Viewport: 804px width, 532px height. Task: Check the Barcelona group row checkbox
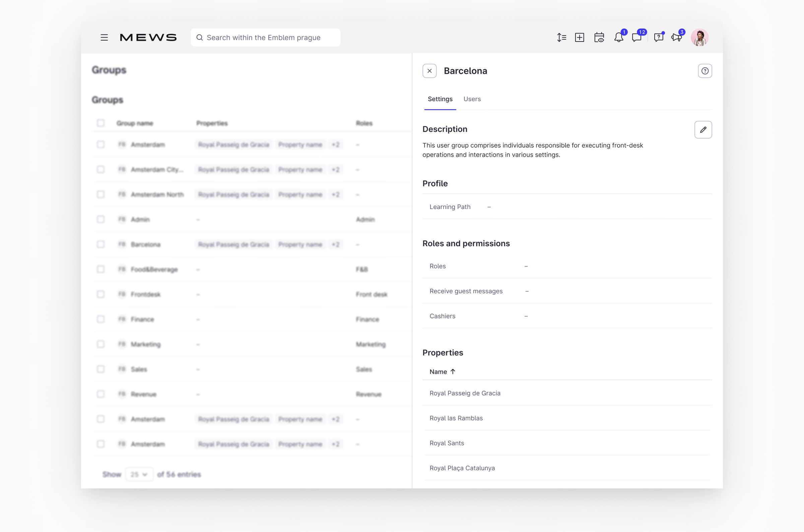point(101,244)
